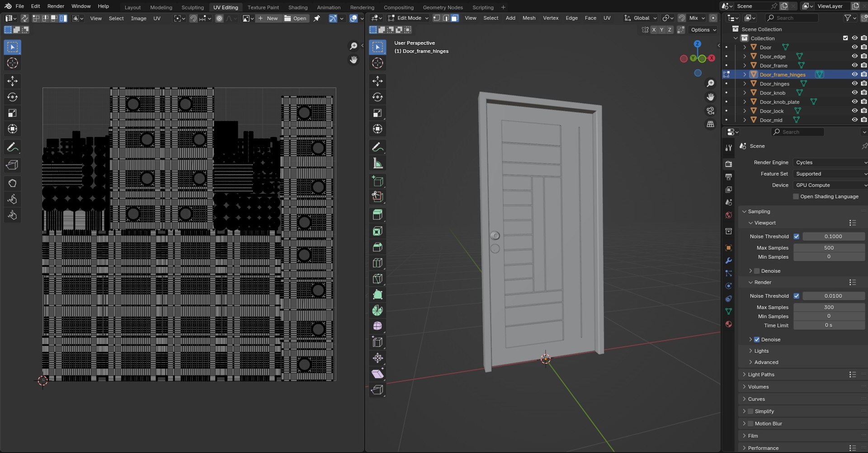Select Door_knob_plate in the outliner
The width and height of the screenshot is (868, 453).
(x=779, y=102)
